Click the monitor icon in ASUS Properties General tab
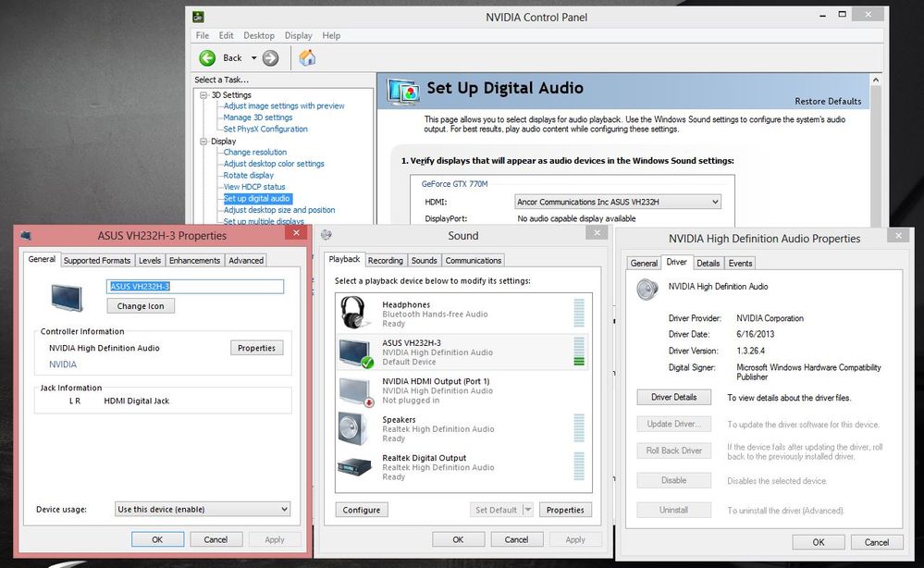Screen dimensions: 924x568 (x=67, y=297)
